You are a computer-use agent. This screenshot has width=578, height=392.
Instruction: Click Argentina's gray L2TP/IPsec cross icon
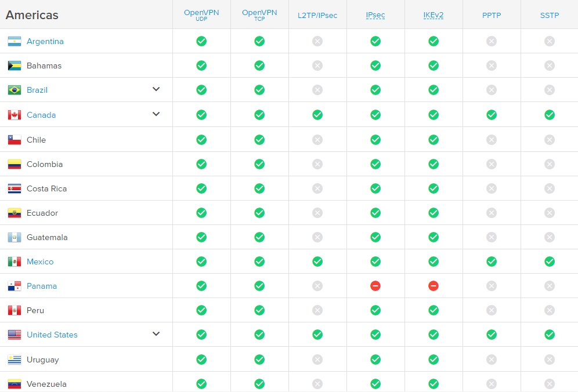click(x=317, y=41)
